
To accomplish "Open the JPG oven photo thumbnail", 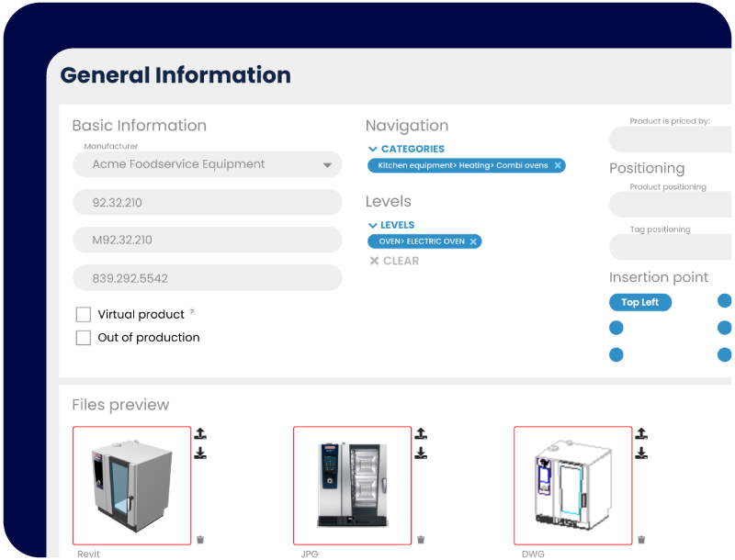I will tap(352, 486).
